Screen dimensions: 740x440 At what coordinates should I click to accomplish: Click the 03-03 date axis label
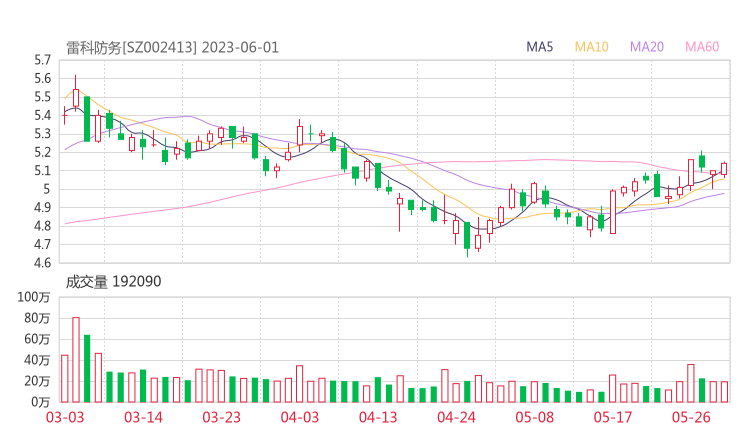65,417
